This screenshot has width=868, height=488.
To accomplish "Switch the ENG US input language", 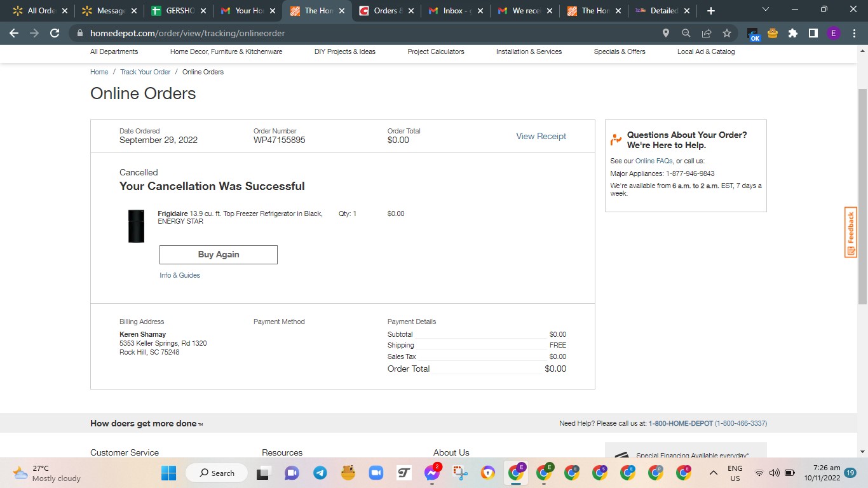I will (735, 473).
